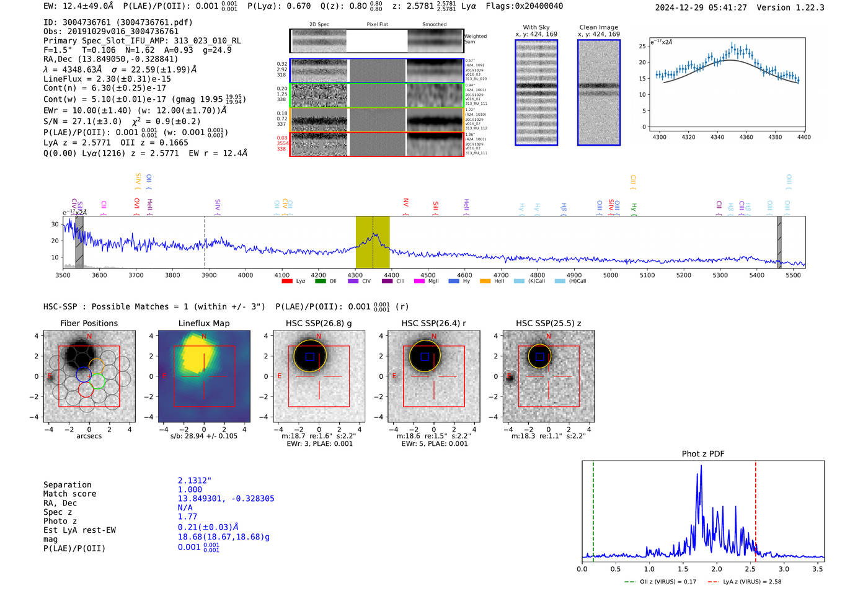Click the 'Smoothed' column header
Image resolution: width=868 pixels, height=591 pixels.
coord(435,25)
